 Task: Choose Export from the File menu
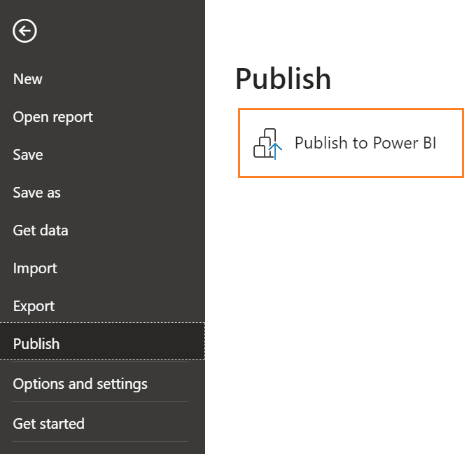pos(34,306)
